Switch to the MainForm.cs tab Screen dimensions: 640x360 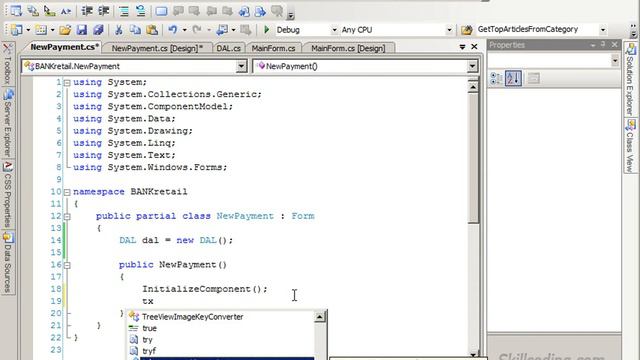tap(273, 48)
